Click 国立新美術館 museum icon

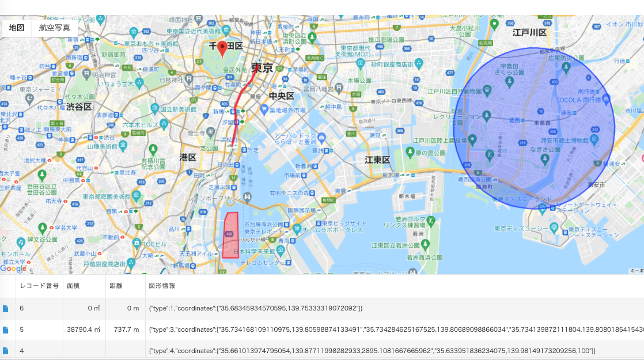[155, 108]
